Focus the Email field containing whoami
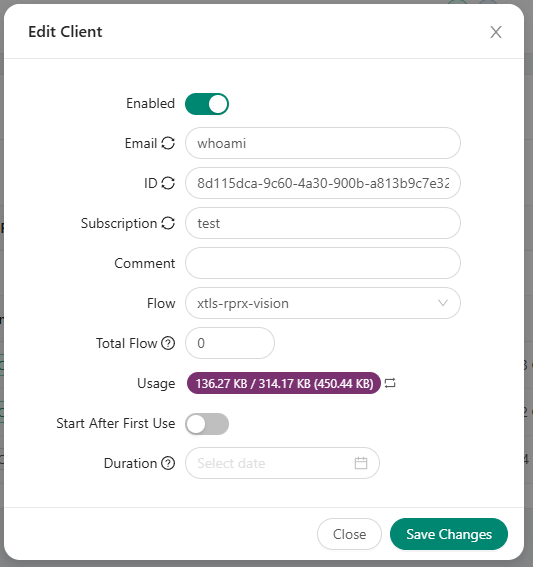 [323, 143]
